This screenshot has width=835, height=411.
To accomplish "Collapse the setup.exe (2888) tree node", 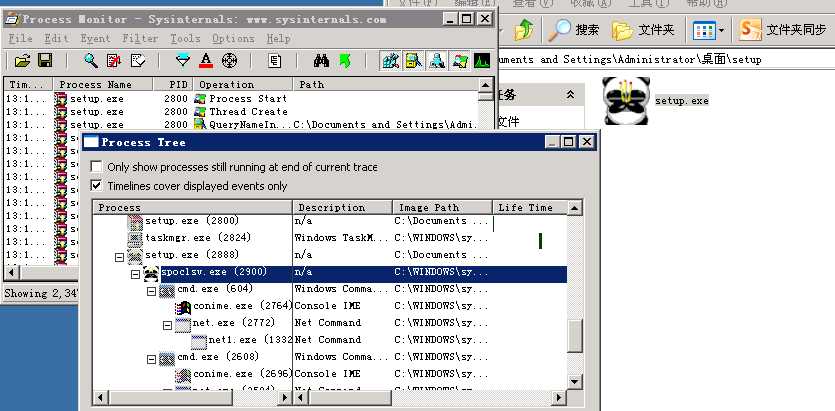I will pyautogui.click(x=119, y=257).
